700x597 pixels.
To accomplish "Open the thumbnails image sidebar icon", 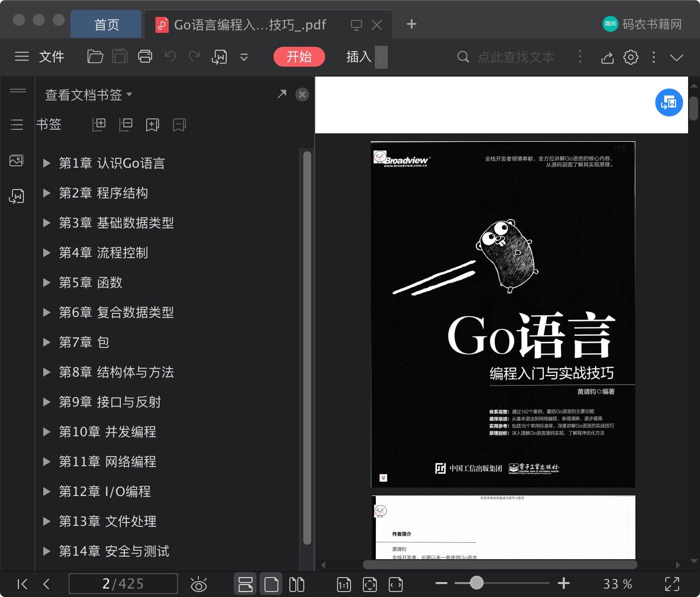I will coord(16,161).
